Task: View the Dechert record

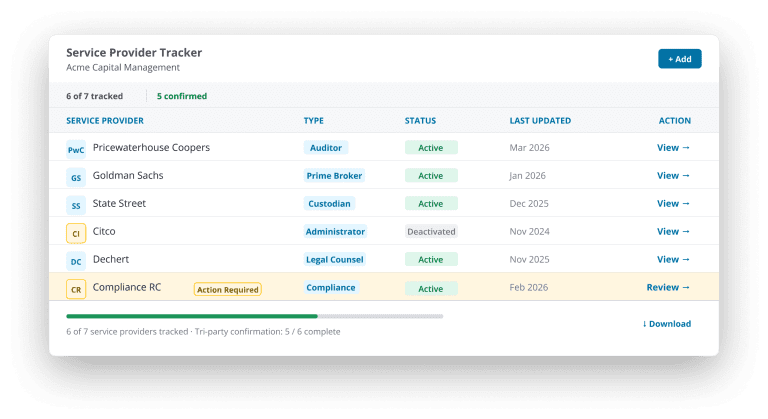Action: coord(673,259)
